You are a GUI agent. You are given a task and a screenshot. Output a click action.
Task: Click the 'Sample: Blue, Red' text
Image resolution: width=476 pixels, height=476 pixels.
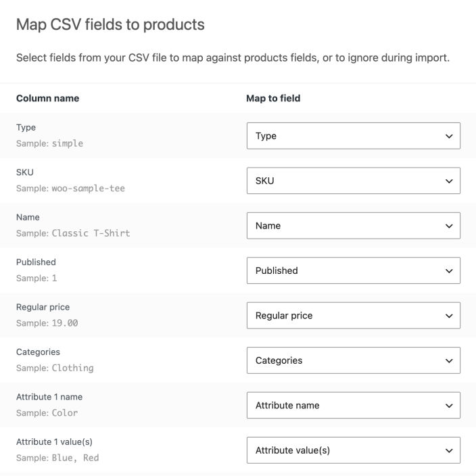[57, 458]
